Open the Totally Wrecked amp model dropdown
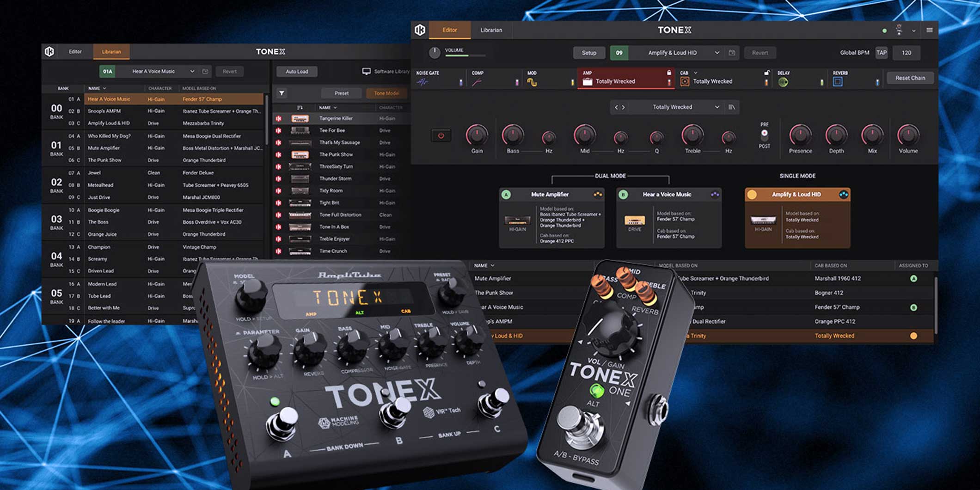 click(x=717, y=107)
